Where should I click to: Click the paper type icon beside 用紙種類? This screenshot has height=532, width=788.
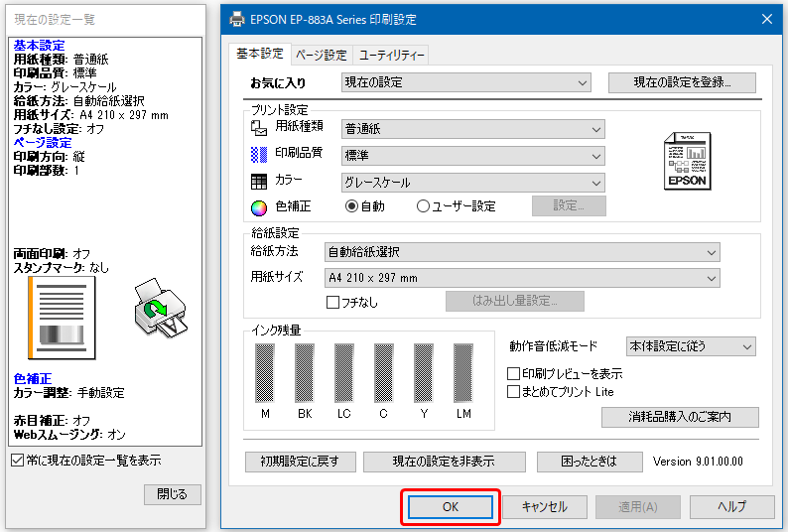click(259, 128)
